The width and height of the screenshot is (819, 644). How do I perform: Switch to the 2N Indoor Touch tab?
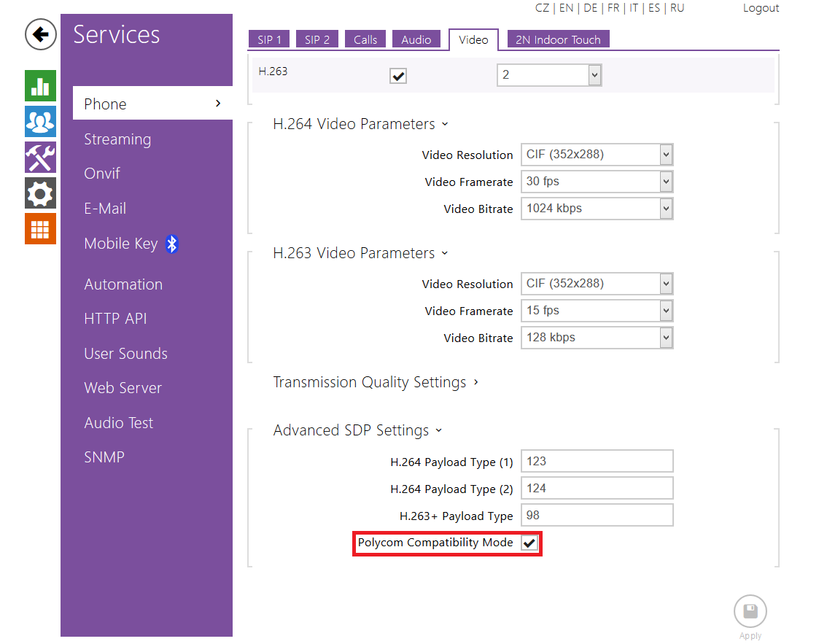pos(558,40)
